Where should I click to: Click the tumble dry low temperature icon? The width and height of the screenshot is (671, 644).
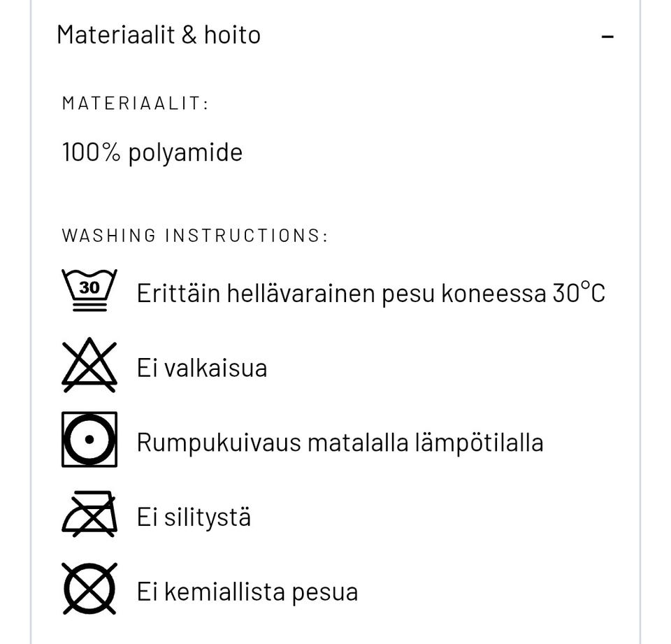89,441
